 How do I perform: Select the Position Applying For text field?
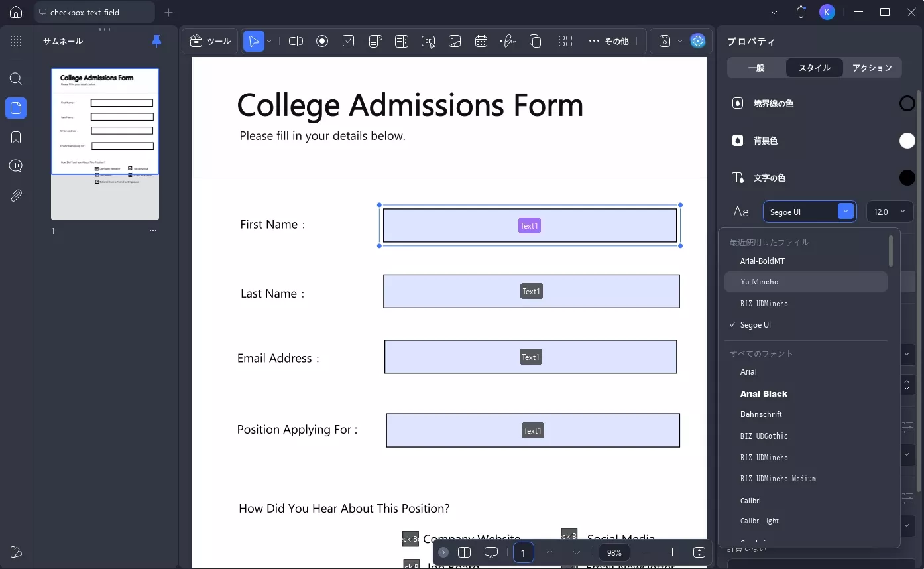pos(533,430)
